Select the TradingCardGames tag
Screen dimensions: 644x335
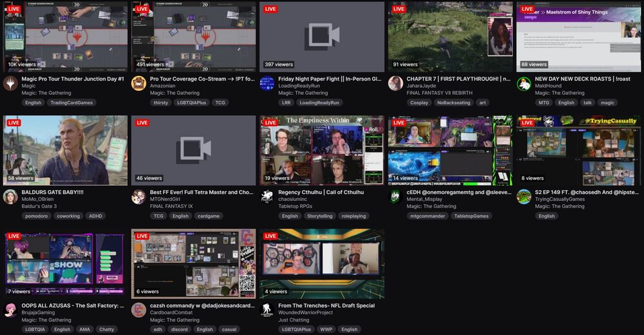point(71,103)
